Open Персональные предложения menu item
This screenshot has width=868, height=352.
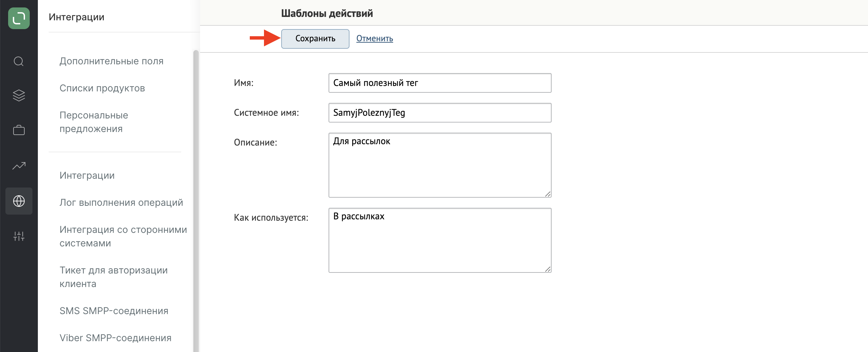point(94,122)
